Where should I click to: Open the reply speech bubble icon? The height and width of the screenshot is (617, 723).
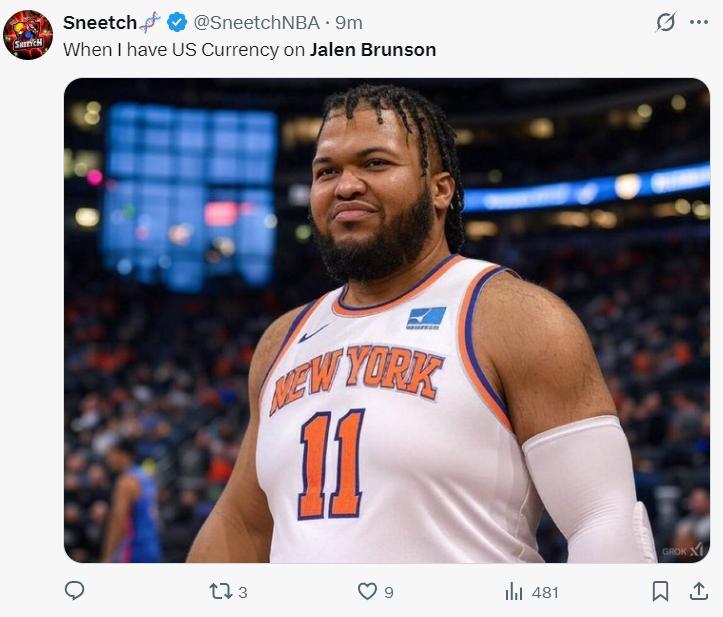point(74,591)
